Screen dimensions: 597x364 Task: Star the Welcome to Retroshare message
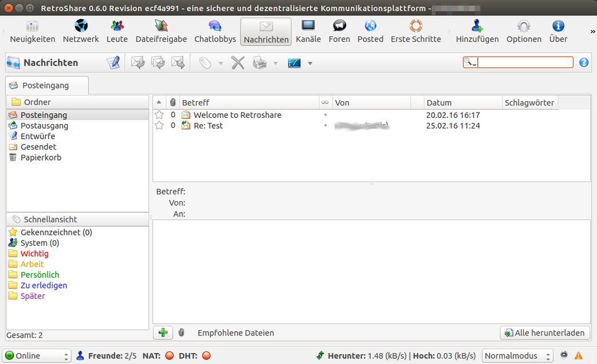[x=159, y=115]
